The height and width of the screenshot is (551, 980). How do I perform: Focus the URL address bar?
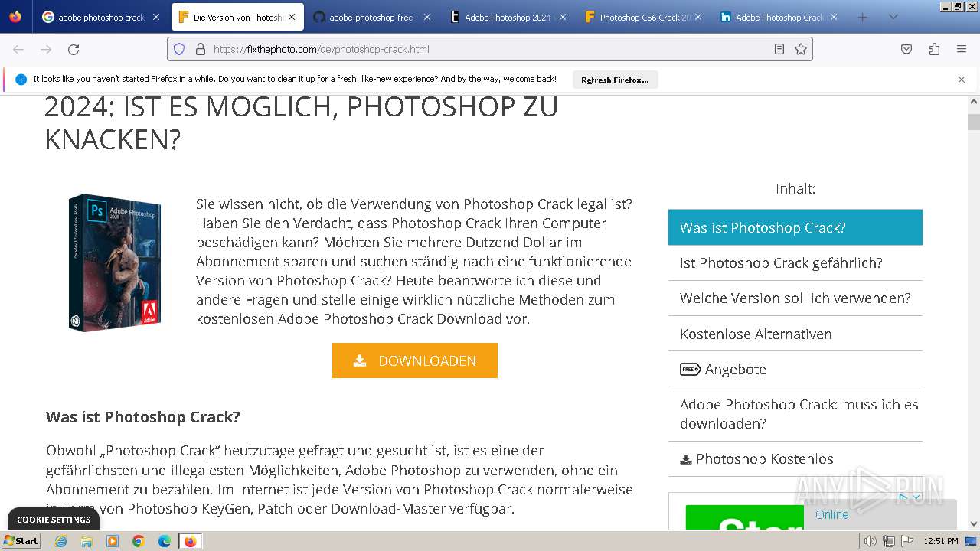click(x=490, y=49)
